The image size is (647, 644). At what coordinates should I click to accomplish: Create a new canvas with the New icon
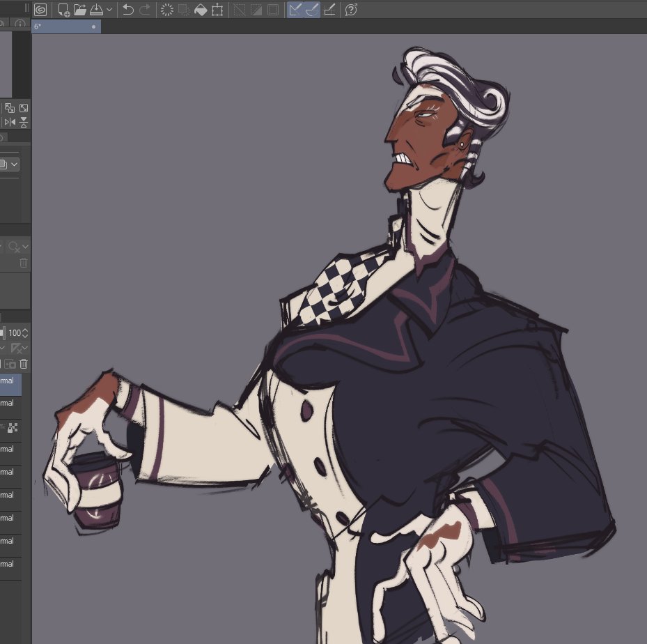point(63,10)
